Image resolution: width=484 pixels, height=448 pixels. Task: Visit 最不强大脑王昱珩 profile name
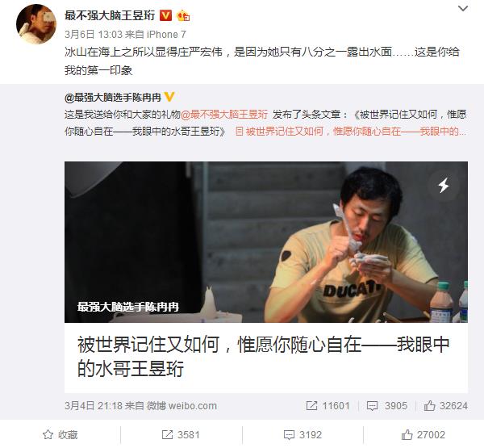(110, 15)
